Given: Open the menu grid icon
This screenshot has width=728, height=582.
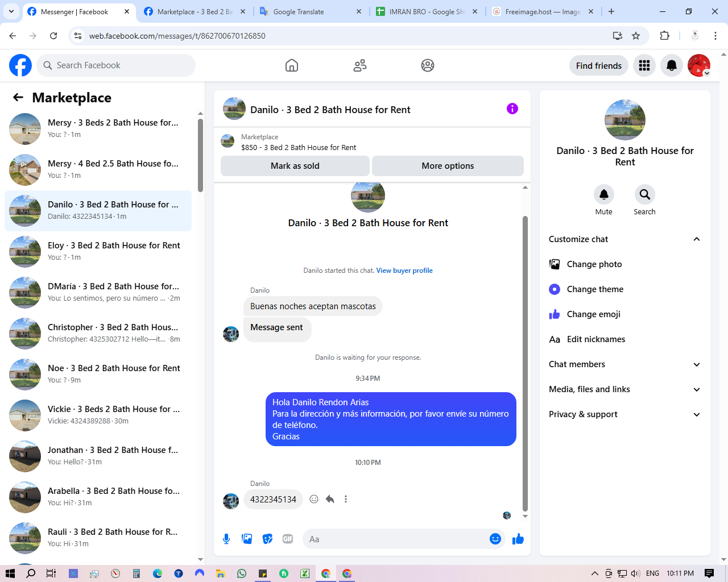Looking at the screenshot, I should click(644, 65).
